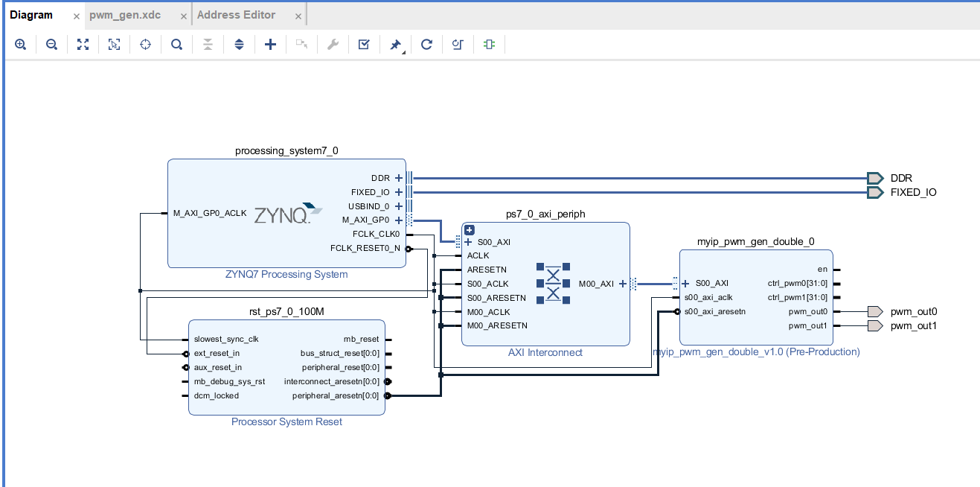Screen dimensions: 980x487
Task: Select the FIXED_IO external port
Action: pos(875,192)
